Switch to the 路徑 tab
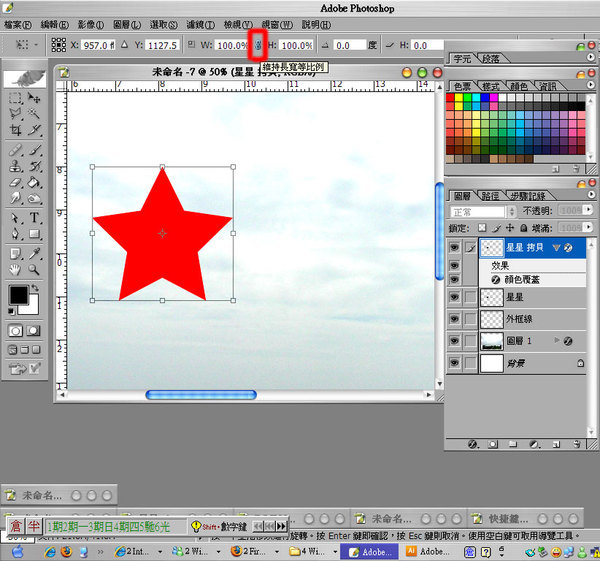Viewport: 600px width, 561px height. [x=490, y=196]
